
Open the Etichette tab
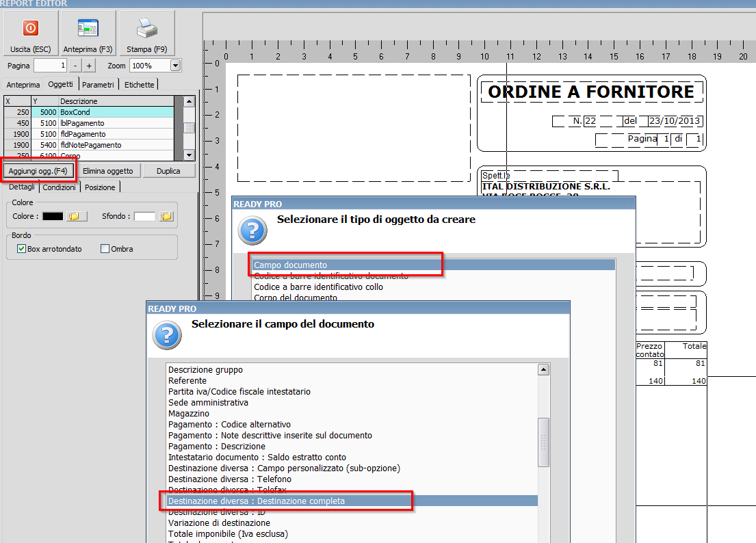pyautogui.click(x=139, y=85)
